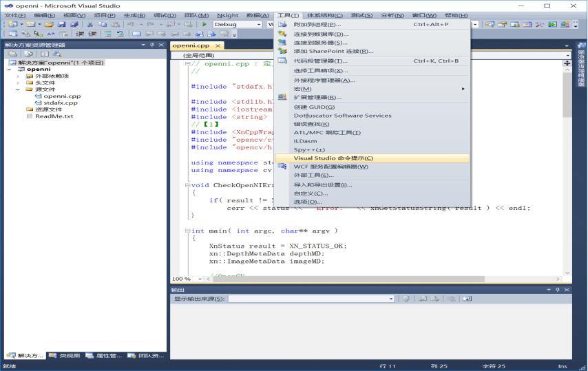
Task: Switch to the 团队资... bottom tab
Action: pyautogui.click(x=147, y=356)
